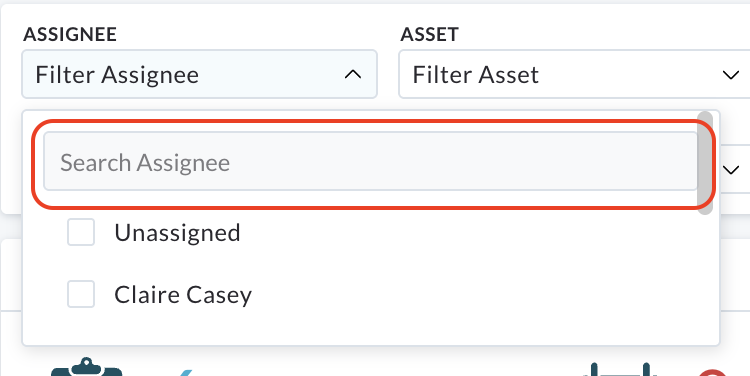The height and width of the screenshot is (376, 750).
Task: Click the Filter Asset placeholder text
Action: click(475, 75)
